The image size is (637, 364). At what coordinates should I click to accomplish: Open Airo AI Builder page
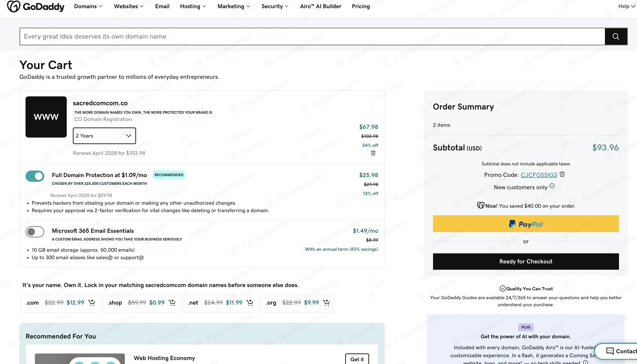click(x=321, y=6)
